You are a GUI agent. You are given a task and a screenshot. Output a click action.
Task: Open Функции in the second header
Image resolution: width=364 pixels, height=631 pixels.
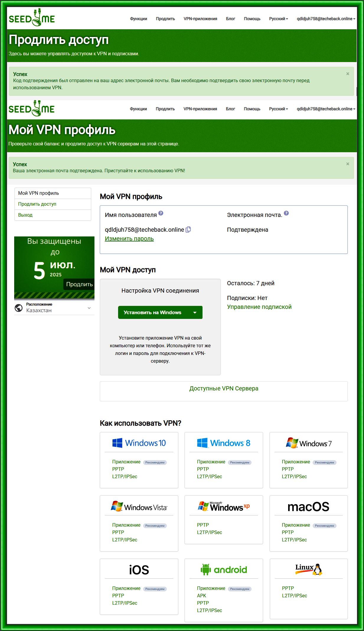point(138,109)
